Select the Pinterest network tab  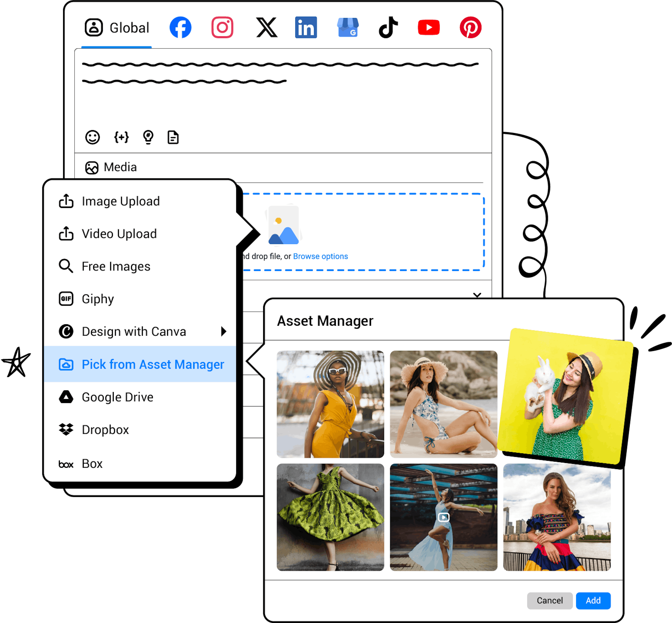click(x=471, y=27)
